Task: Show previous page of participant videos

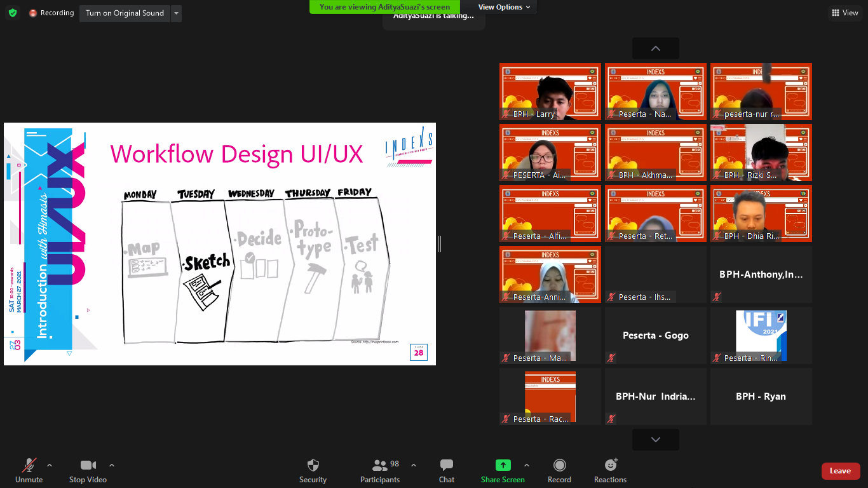Action: [x=656, y=48]
